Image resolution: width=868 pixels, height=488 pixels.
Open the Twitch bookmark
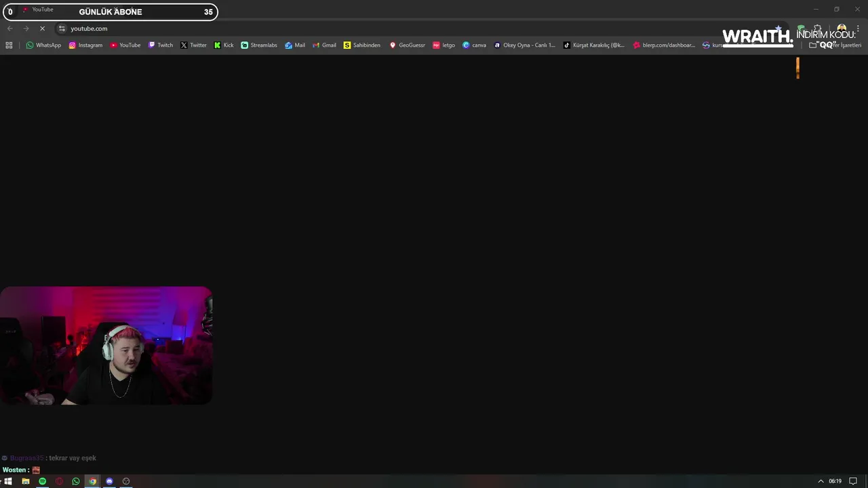coord(161,45)
